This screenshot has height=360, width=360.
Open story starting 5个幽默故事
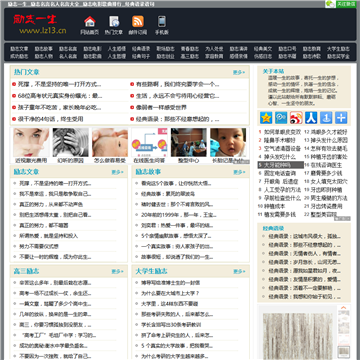[176, 236]
